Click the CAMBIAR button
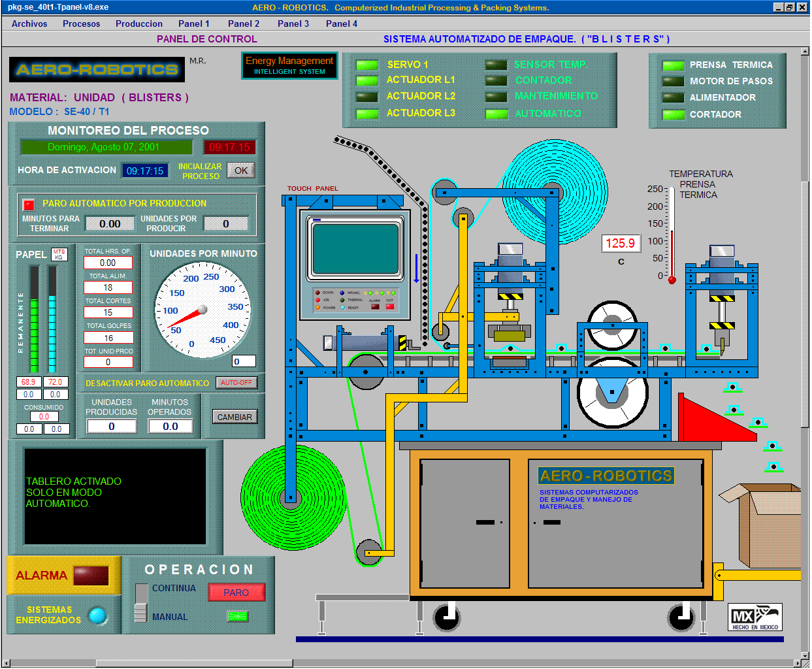The height and width of the screenshot is (669, 812). [235, 417]
